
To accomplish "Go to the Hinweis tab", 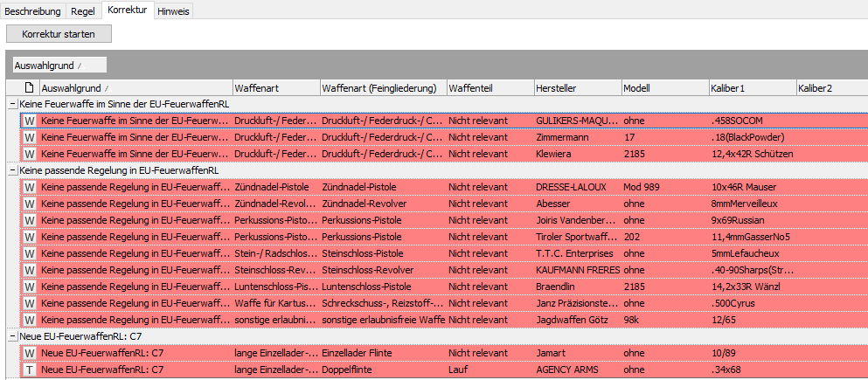I will [173, 11].
